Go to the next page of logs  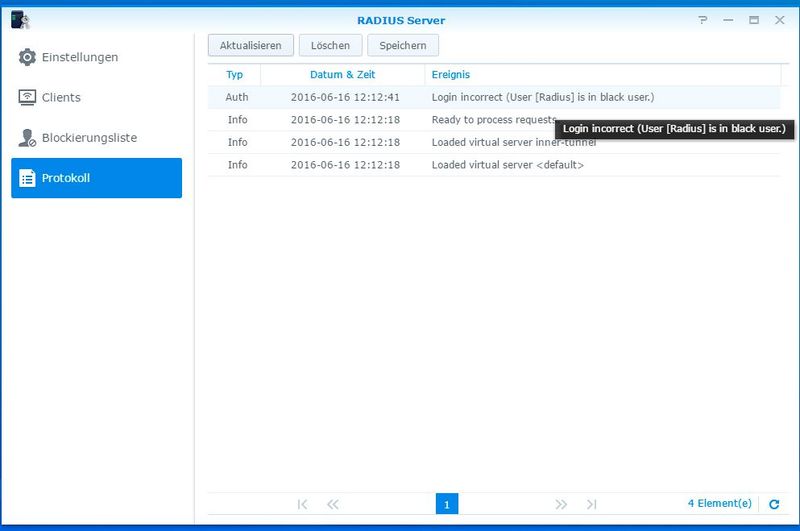[561, 504]
